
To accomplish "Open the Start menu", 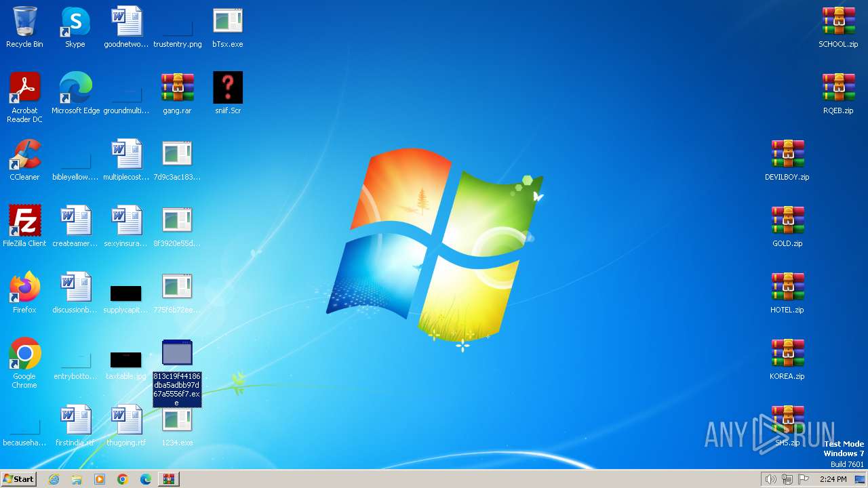I will coord(18,479).
